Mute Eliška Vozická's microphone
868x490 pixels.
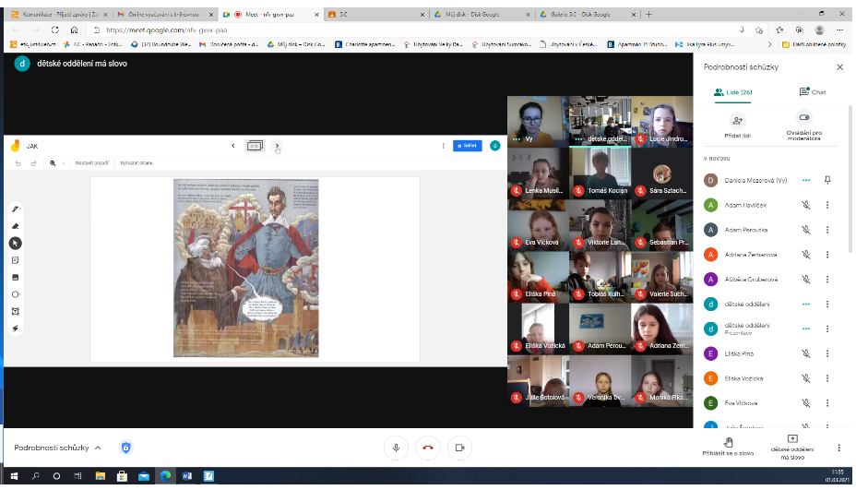[806, 378]
